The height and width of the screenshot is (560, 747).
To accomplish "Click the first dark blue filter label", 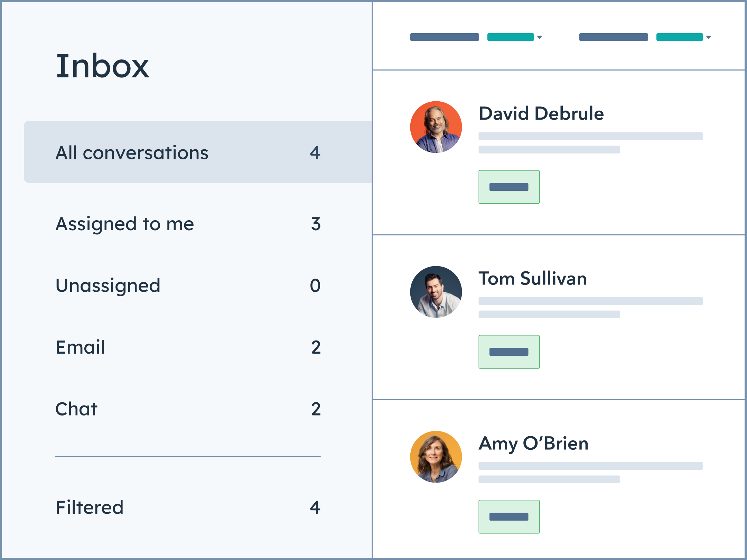I will click(x=445, y=37).
